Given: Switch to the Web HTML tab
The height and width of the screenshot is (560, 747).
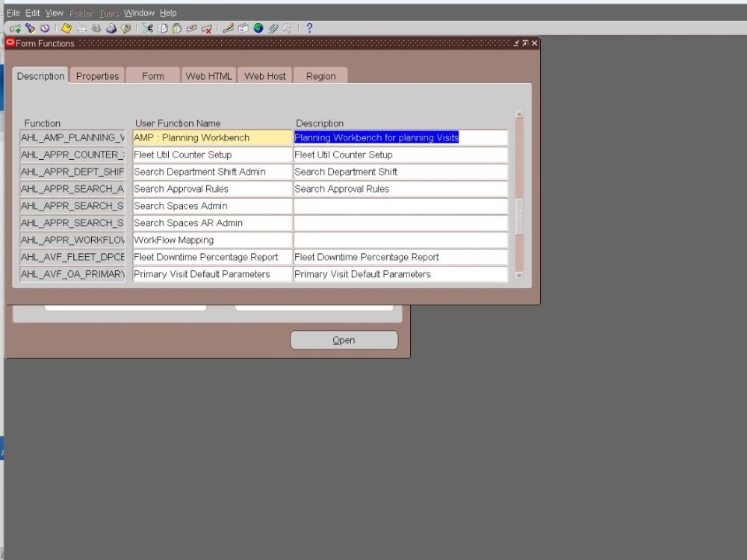Looking at the screenshot, I should click(208, 75).
